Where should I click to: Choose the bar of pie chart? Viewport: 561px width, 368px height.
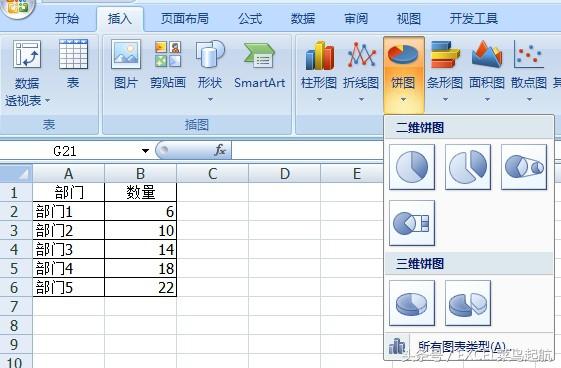tap(412, 223)
